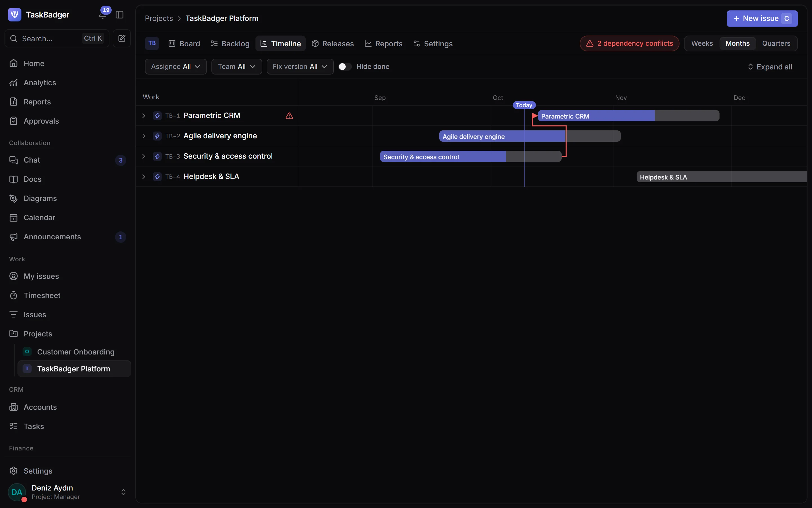Open Diagrams page
This screenshot has width=812, height=508.
tap(67, 198)
